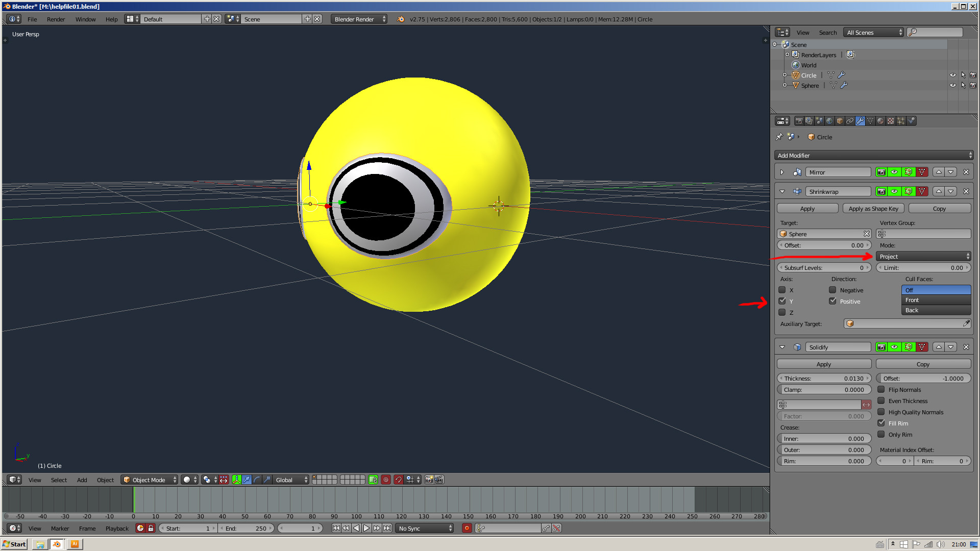The width and height of the screenshot is (980, 551).
Task: Open the Texture properties tab checker icon
Action: 891,121
